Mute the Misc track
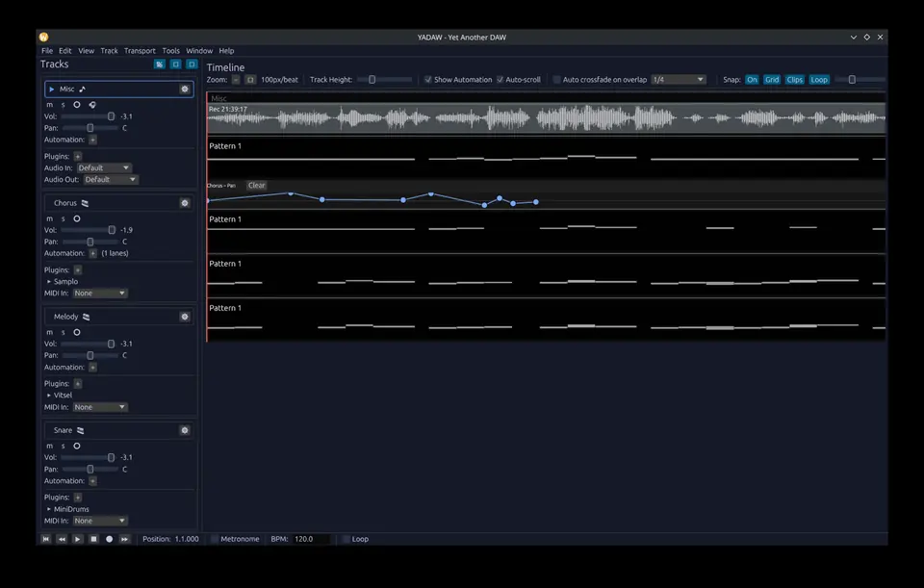 coord(49,105)
